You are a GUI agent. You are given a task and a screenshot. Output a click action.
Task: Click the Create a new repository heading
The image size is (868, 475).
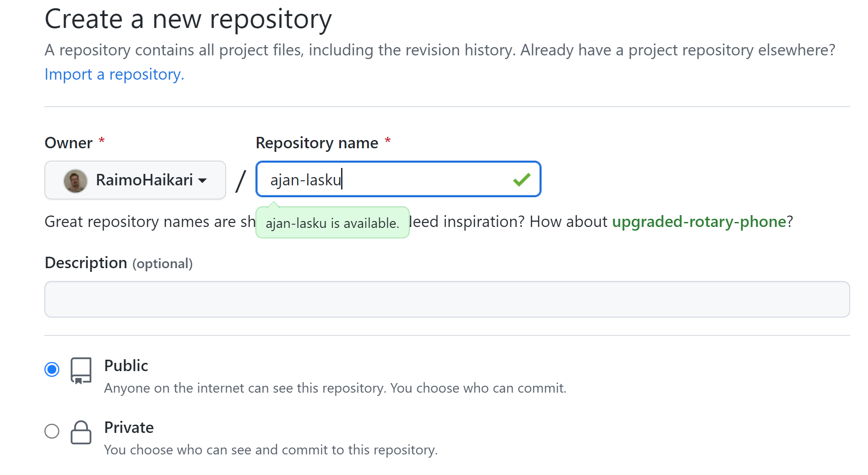point(188,19)
